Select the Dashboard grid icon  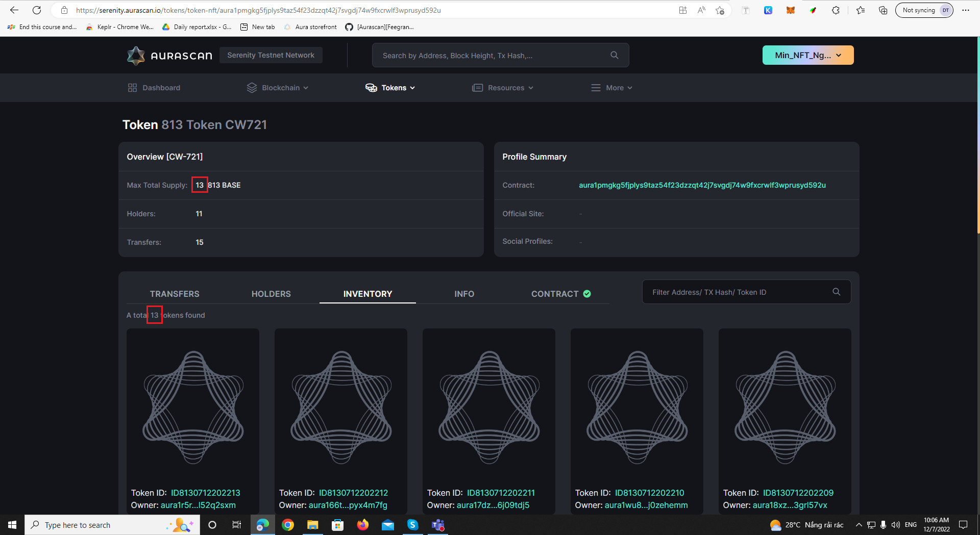133,87
